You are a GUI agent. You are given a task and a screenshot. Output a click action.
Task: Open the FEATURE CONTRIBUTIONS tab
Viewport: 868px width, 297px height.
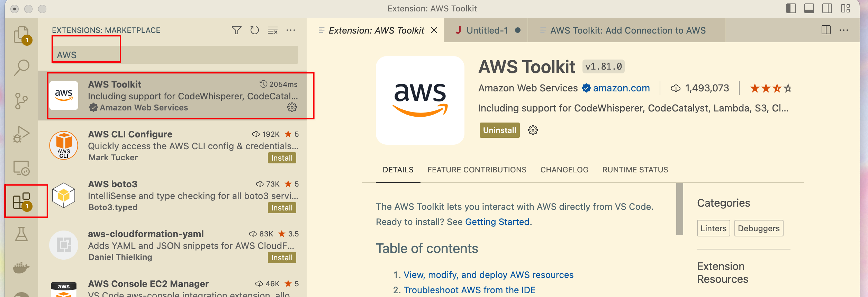pyautogui.click(x=477, y=170)
